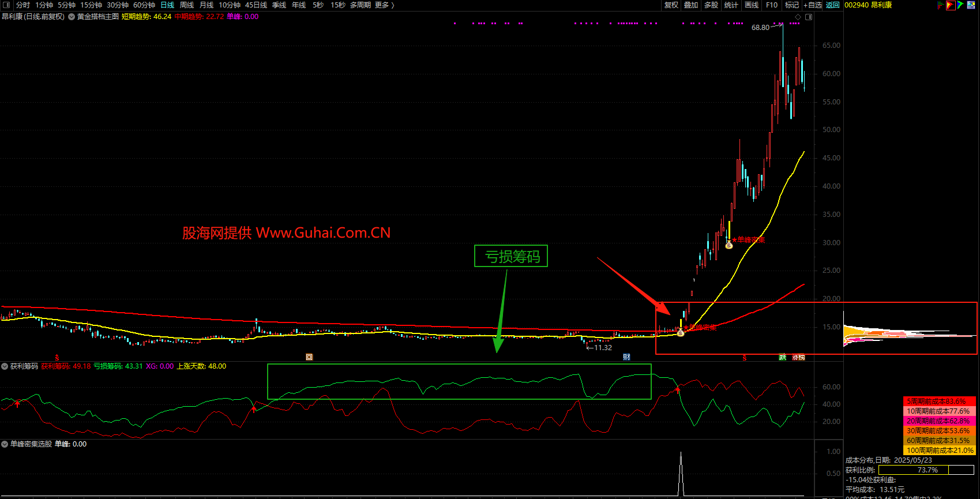This screenshot has width=980, height=499.
Task: Click the 单峰密集 money bag icon near 30.00
Action: click(729, 245)
